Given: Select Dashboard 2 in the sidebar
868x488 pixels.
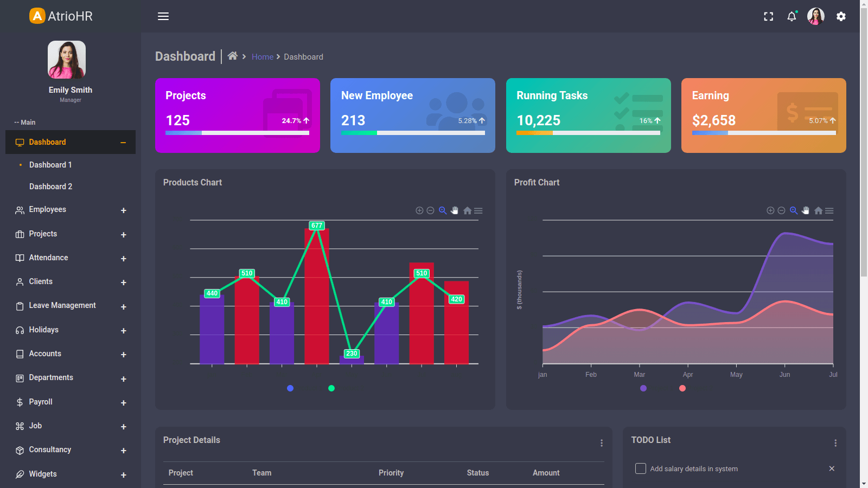Looking at the screenshot, I should (50, 187).
